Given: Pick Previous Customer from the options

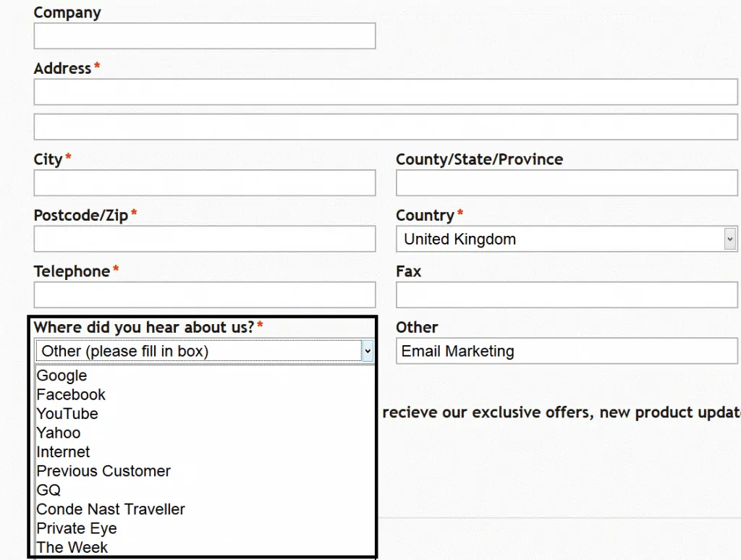Looking at the screenshot, I should coord(103,470).
